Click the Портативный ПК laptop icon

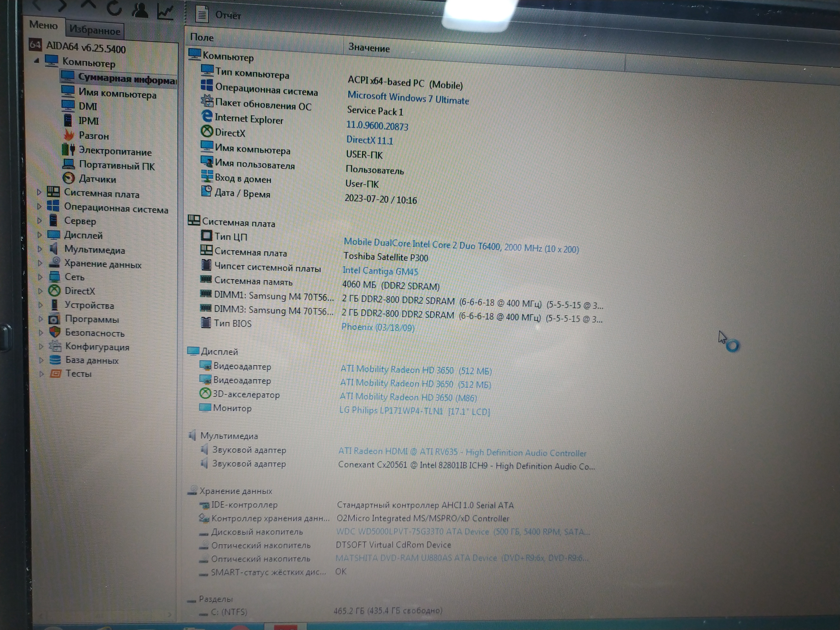point(69,164)
